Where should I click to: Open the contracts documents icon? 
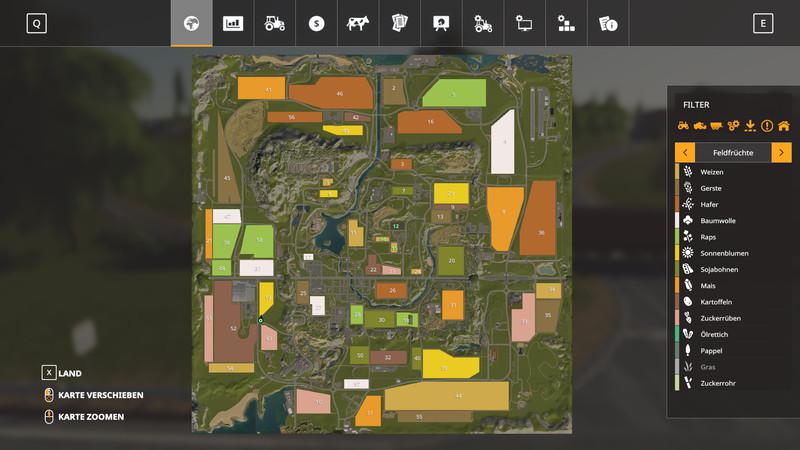[x=399, y=23]
